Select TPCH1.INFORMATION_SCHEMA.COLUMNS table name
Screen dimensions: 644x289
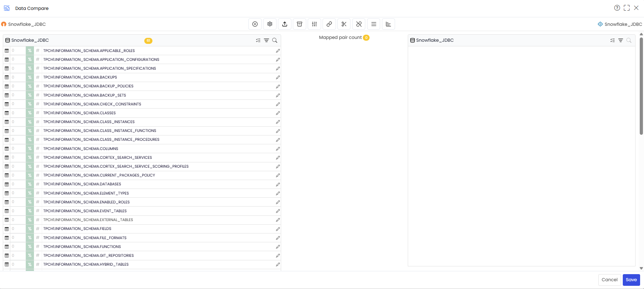coord(81,149)
